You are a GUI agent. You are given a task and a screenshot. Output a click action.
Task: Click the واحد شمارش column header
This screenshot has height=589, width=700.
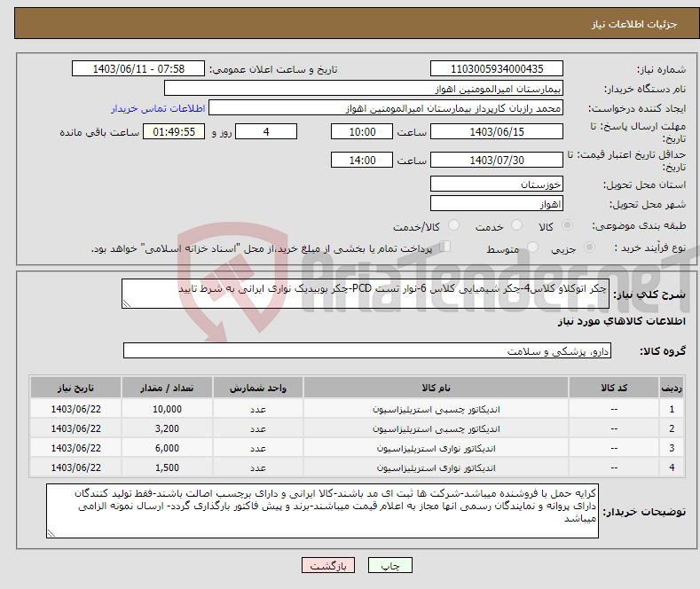pyautogui.click(x=258, y=388)
